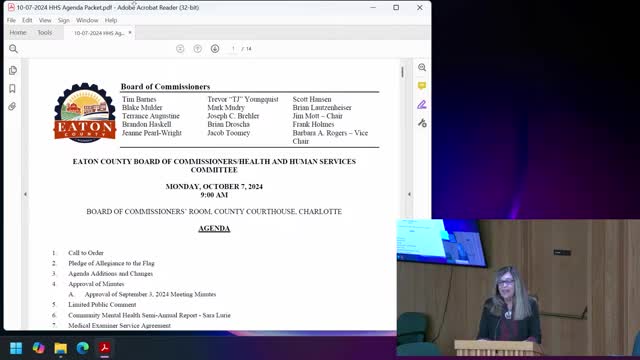The image size is (640, 360).
Task: Open File Explorer from the taskbar
Action: (60, 348)
